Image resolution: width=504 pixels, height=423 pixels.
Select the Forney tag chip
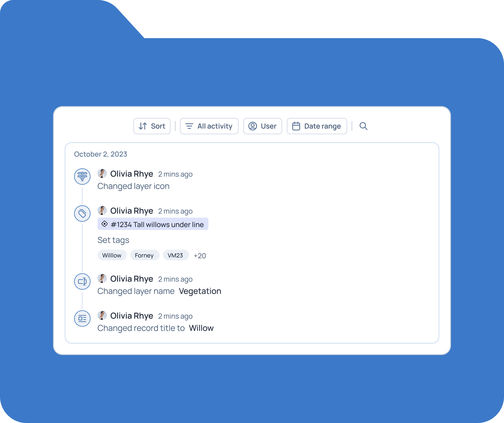click(x=144, y=255)
